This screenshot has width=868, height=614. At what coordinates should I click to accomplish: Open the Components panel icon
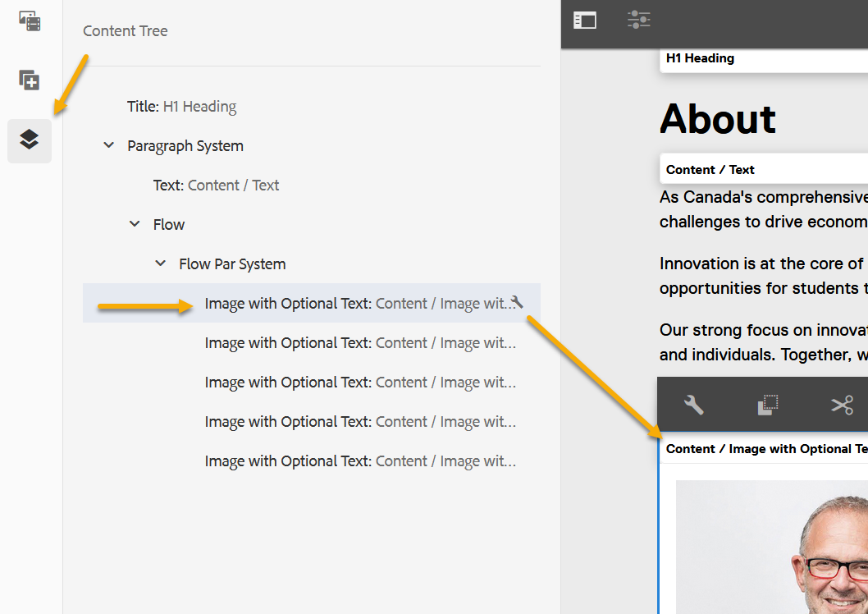30,80
